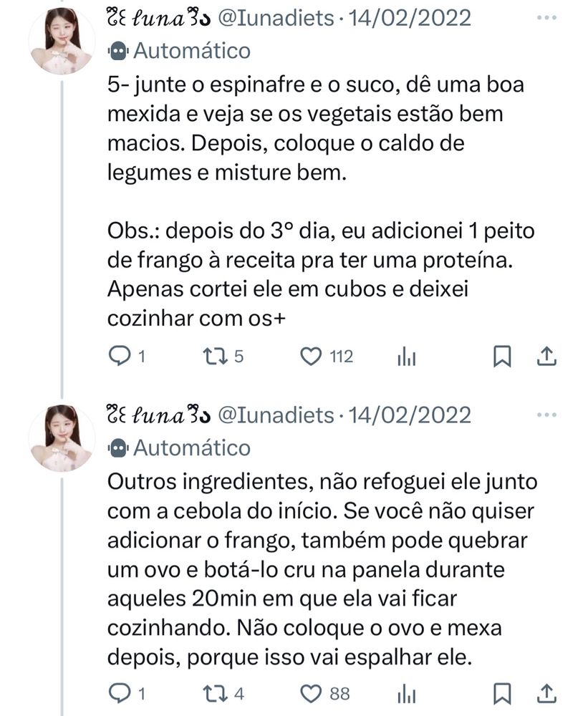Reply to the second tweet about ovo
This screenshot has height=716, width=588.
coord(119,692)
